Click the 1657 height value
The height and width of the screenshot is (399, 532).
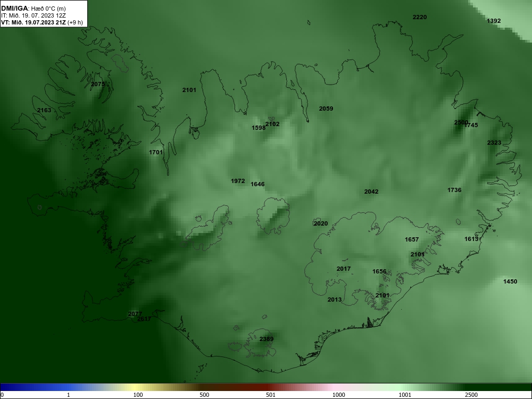pyautogui.click(x=412, y=239)
